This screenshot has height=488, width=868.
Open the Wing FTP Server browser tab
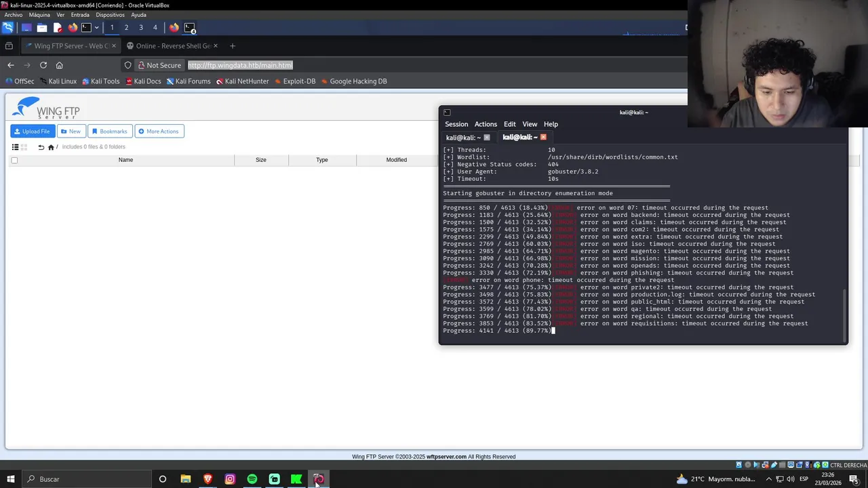click(69, 46)
